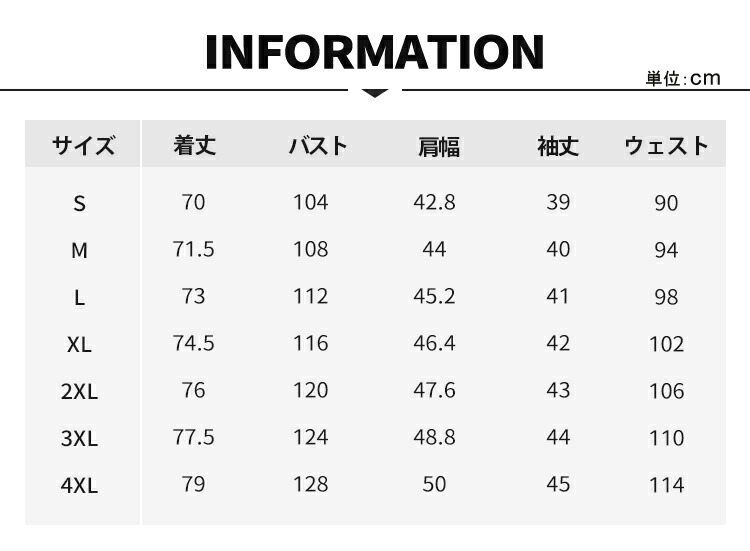This screenshot has height=551, width=750.
Task: Click the ウェスト column header
Action: pyautogui.click(x=666, y=146)
